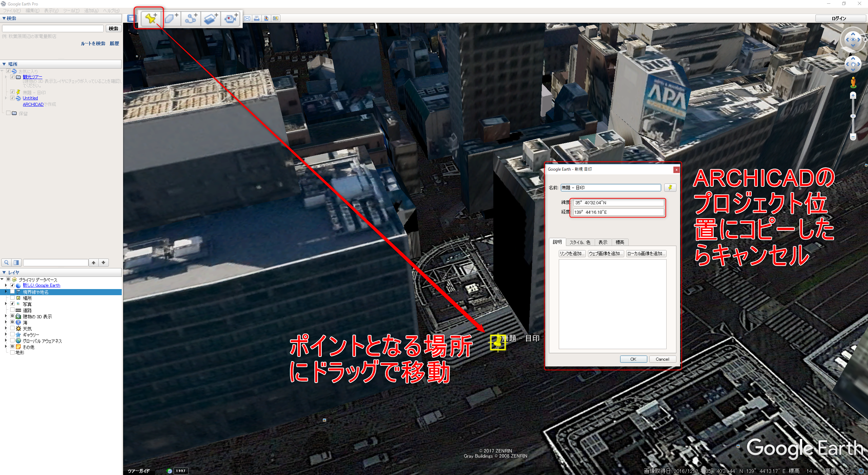Switch to the 表示 tab in the dialog
Viewport: 868px width, 475px height.
pos(603,242)
